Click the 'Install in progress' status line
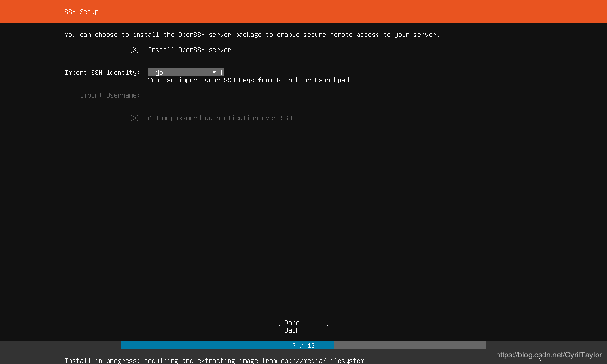Screen dimensions: 607x364 coord(215,360)
